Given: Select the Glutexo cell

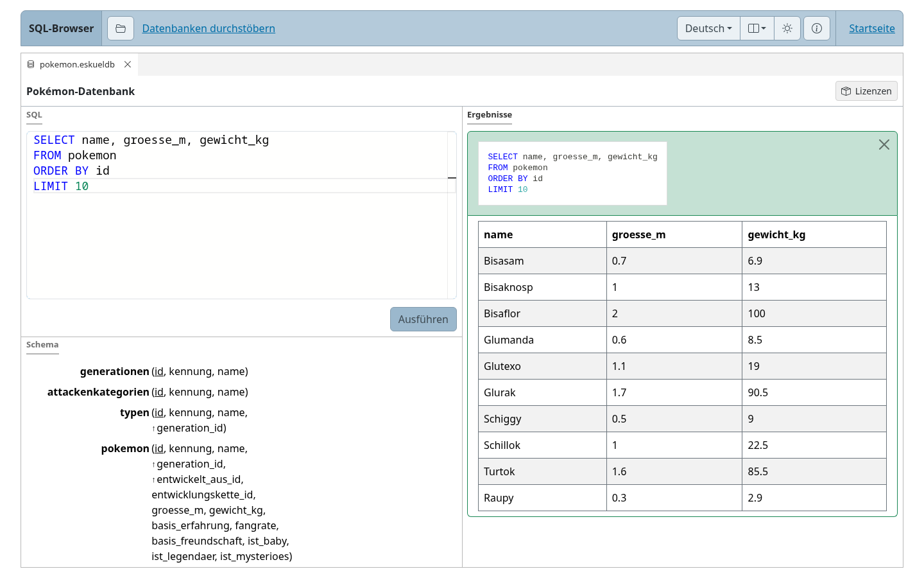Looking at the screenshot, I should (x=542, y=366).
